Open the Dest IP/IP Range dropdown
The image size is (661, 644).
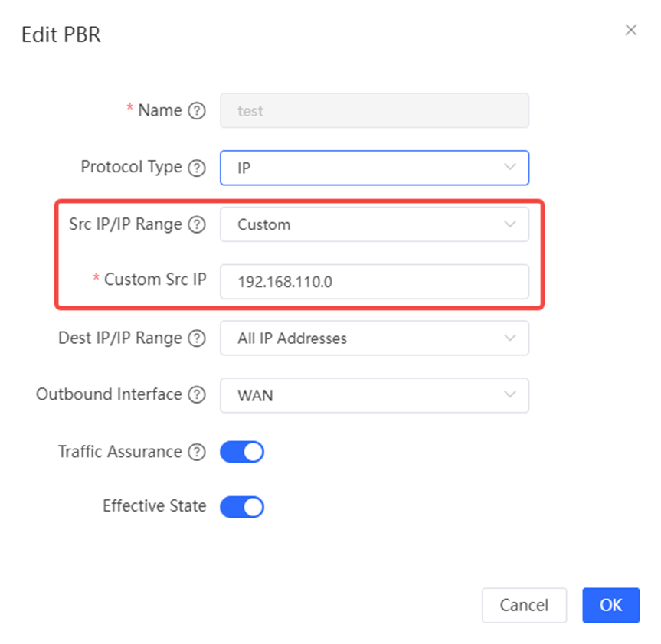[x=375, y=338]
